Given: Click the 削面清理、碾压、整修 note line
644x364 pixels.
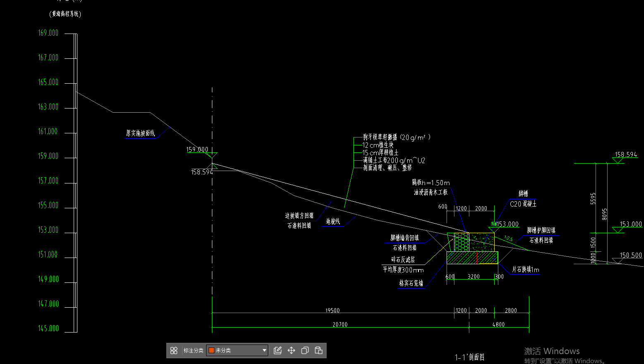Looking at the screenshot, I should click(387, 168).
